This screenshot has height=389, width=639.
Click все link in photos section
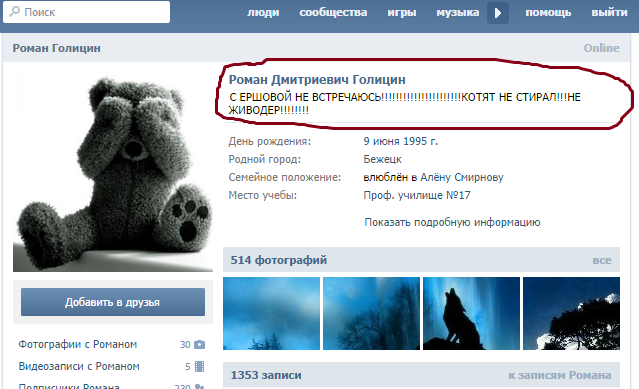[x=602, y=260]
